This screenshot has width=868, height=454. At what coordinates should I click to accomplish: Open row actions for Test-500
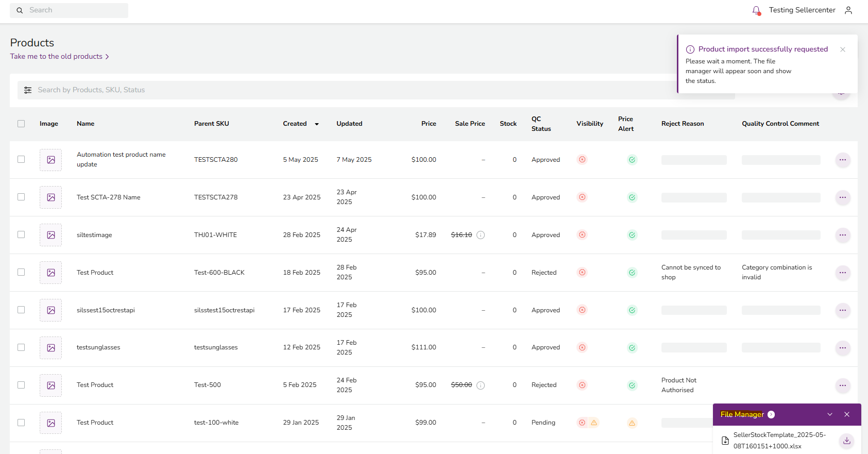pos(843,385)
